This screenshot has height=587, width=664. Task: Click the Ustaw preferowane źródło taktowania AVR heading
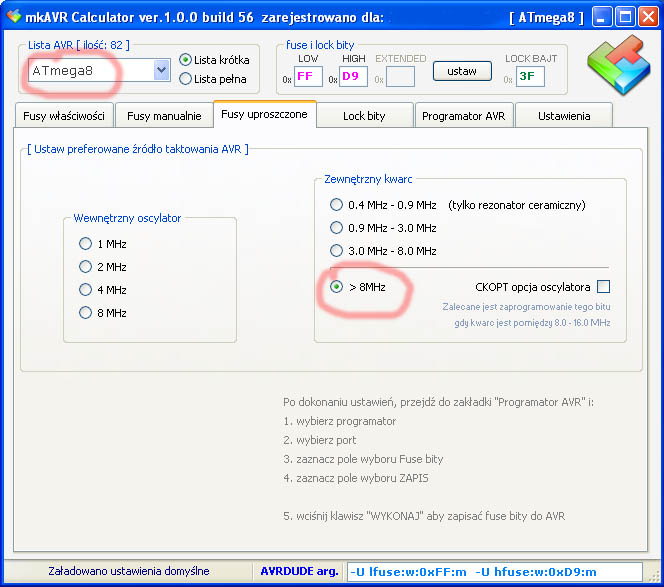tap(138, 149)
